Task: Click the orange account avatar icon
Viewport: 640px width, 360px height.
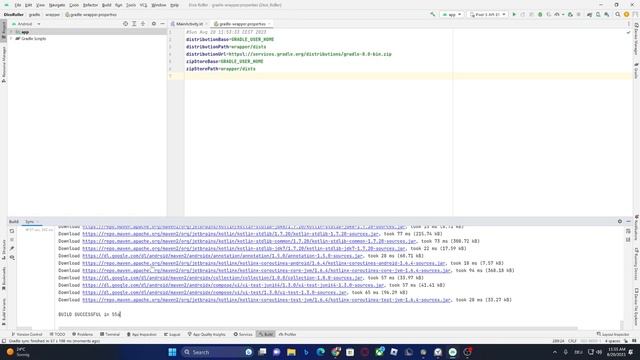Action: point(626,15)
